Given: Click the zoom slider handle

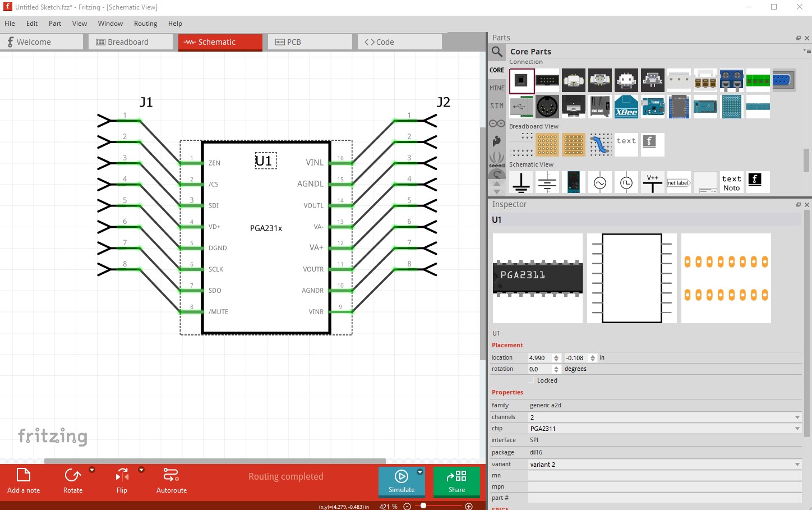Looking at the screenshot, I should point(423,506).
